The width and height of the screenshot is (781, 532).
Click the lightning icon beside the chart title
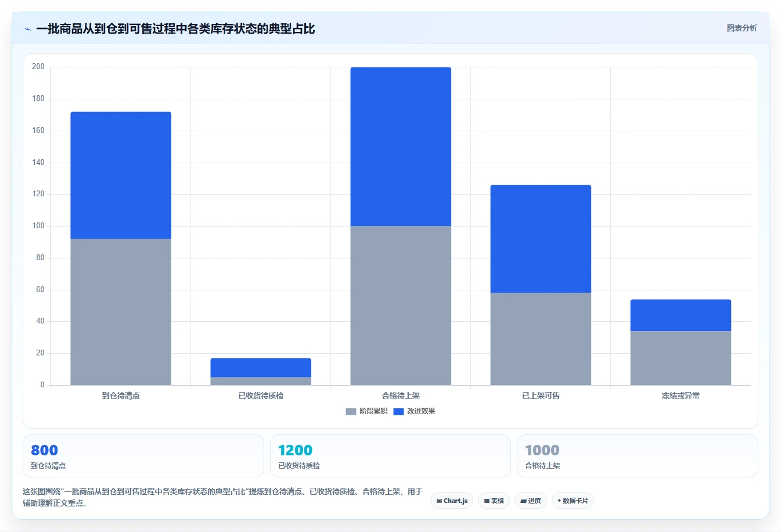coord(27,29)
